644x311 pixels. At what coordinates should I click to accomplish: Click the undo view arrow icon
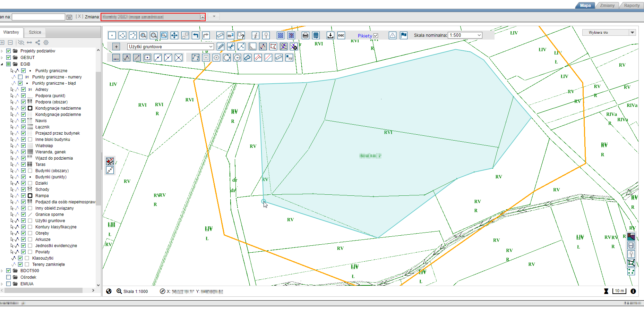click(196, 35)
